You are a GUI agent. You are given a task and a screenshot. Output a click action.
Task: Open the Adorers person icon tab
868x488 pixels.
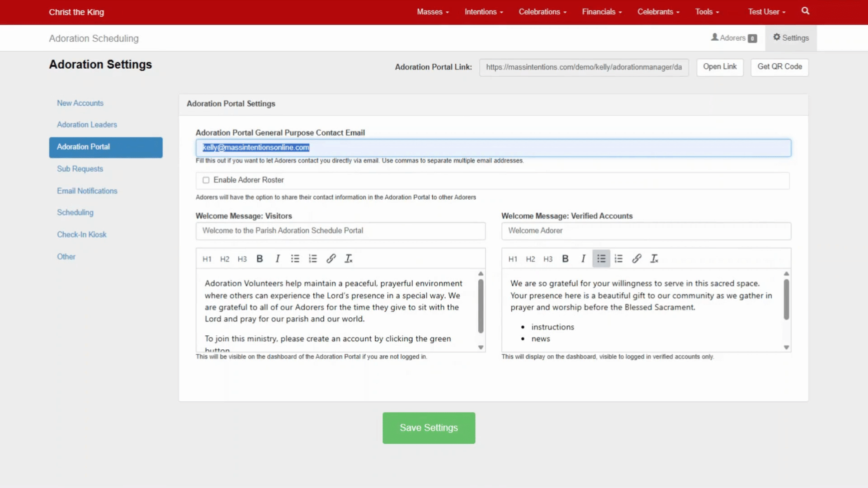(x=734, y=38)
